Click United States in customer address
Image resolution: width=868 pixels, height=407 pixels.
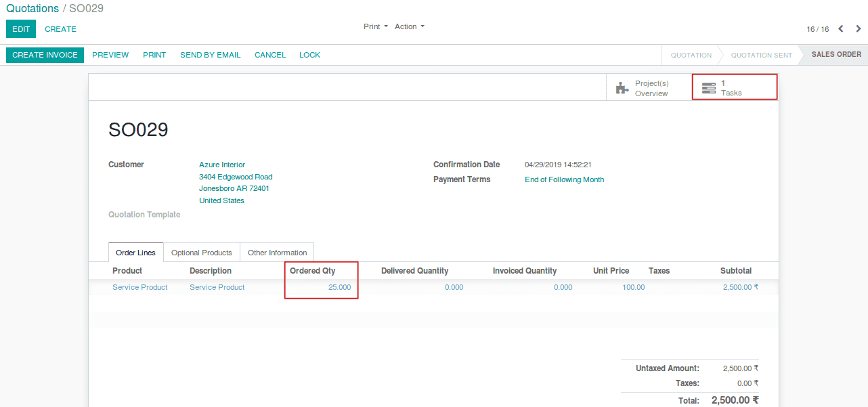point(221,200)
